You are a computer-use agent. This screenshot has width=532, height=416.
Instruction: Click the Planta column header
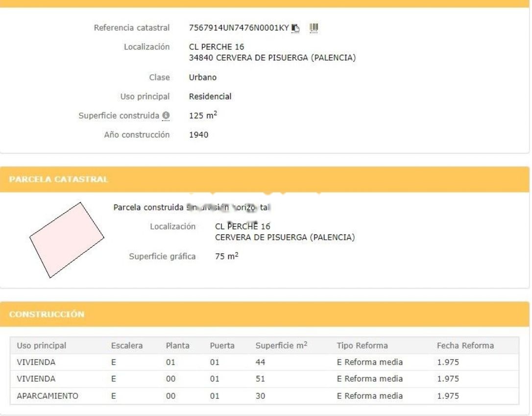[x=177, y=346]
